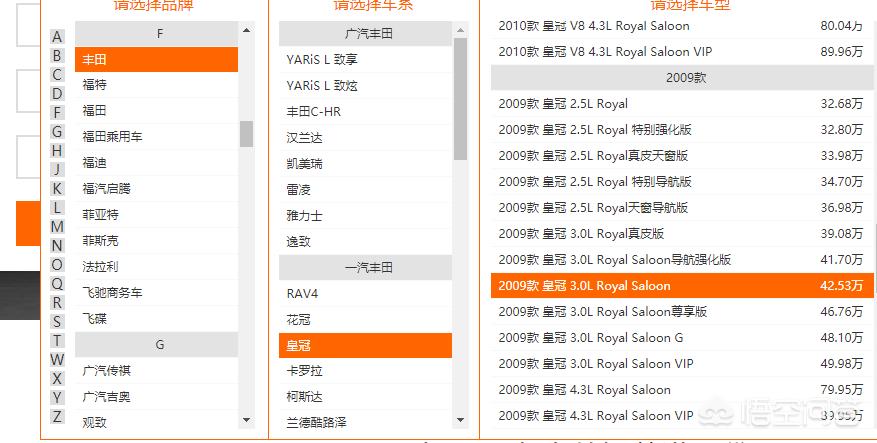This screenshot has height=443, width=877.
Task: Select the 逸致 series
Action: [x=365, y=242]
